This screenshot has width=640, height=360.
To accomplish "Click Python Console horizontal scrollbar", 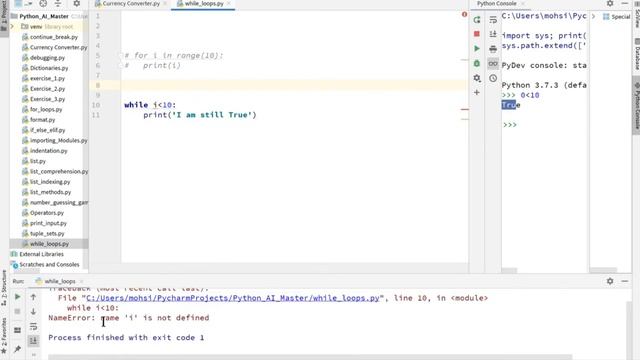I will [x=509, y=271].
